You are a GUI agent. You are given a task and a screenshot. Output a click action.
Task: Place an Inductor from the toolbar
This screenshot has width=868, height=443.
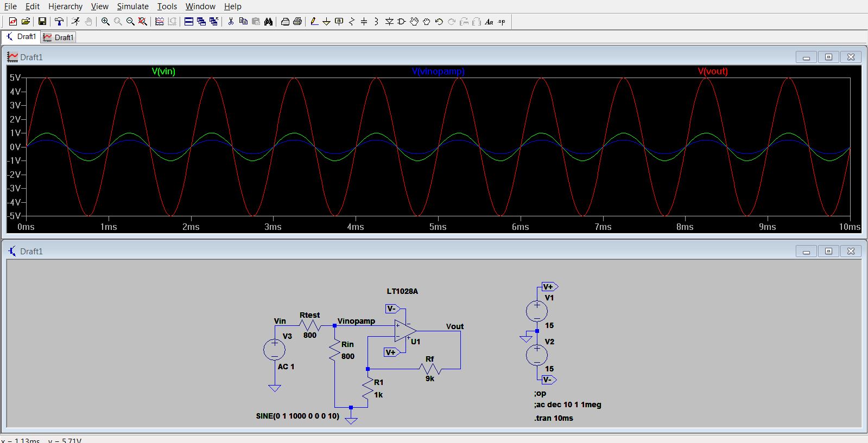click(376, 22)
